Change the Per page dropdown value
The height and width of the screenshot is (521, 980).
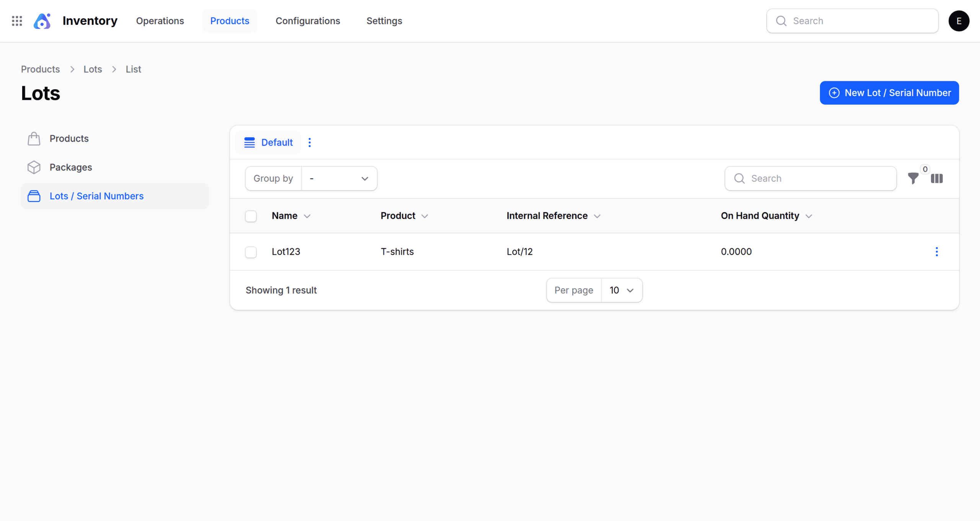[621, 290]
